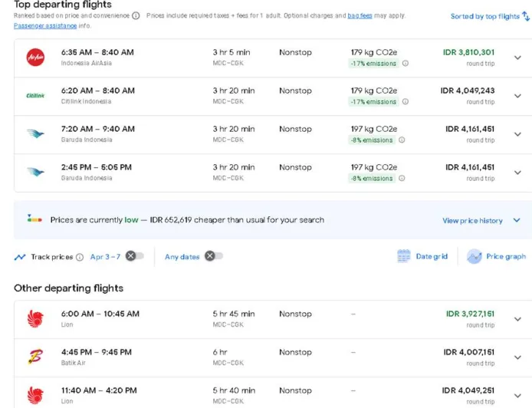The height and width of the screenshot is (408, 532).
Task: Open the Passenger assistance link
Action: click(44, 25)
